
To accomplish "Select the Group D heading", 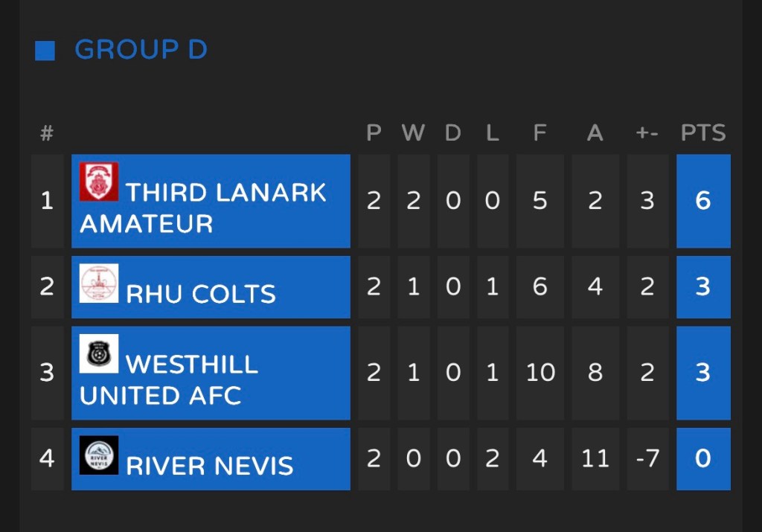I will (141, 50).
